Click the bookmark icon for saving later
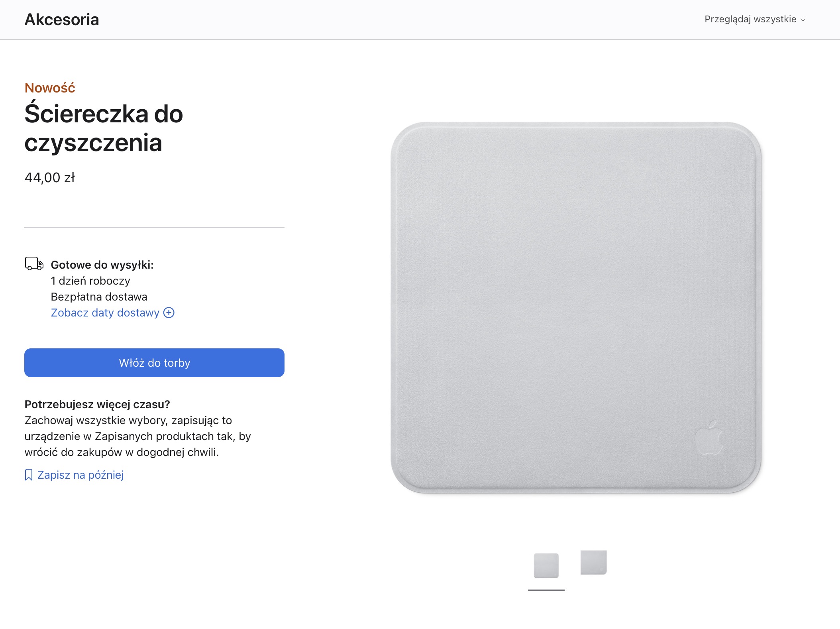This screenshot has width=840, height=629. (29, 475)
